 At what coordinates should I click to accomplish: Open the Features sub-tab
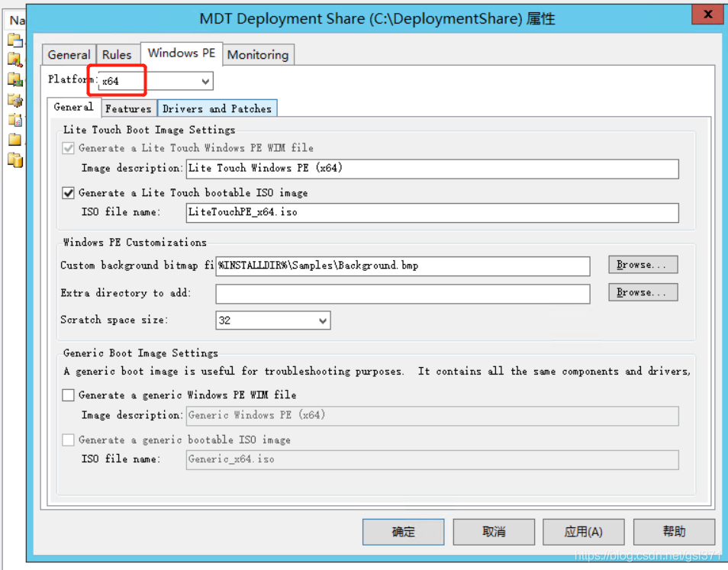(x=129, y=108)
